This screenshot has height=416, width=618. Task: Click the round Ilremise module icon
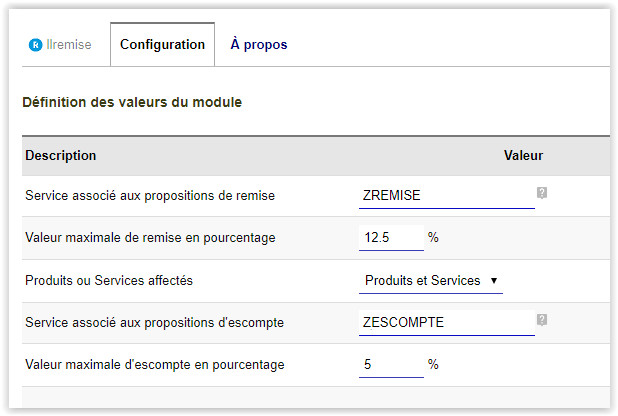point(35,45)
